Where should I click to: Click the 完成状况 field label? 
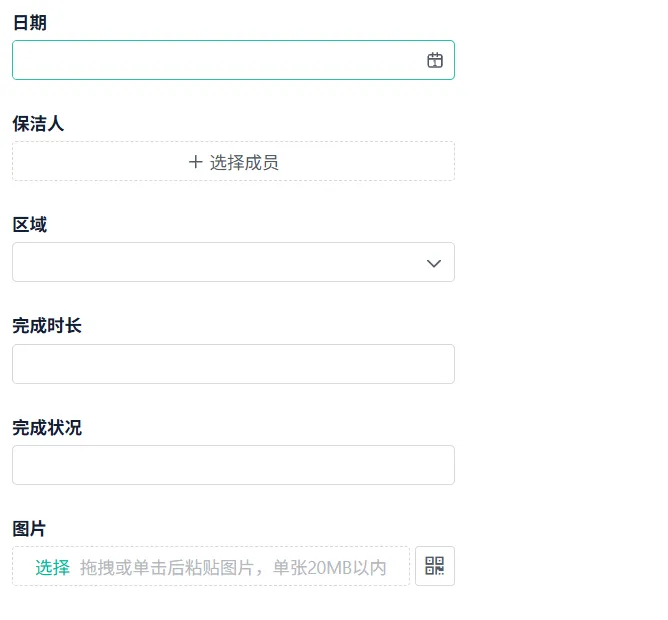[47, 428]
